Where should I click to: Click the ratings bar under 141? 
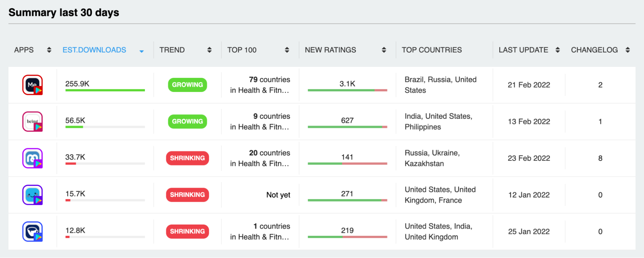[x=347, y=164]
